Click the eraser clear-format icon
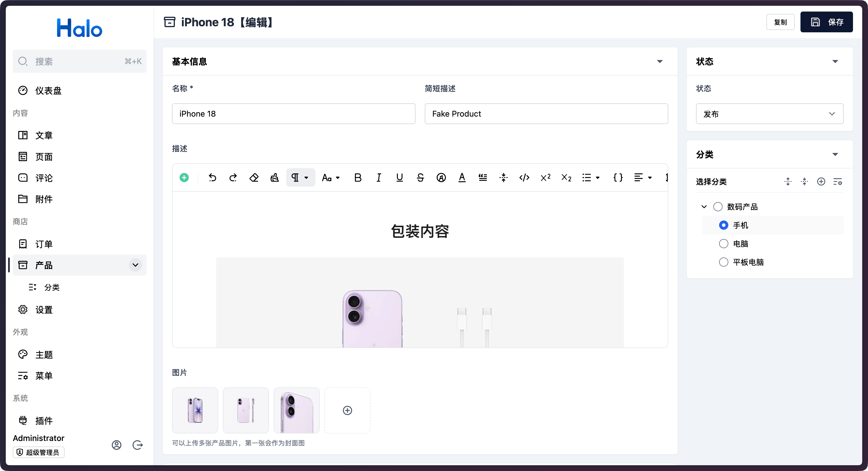The width and height of the screenshot is (868, 471). click(254, 177)
